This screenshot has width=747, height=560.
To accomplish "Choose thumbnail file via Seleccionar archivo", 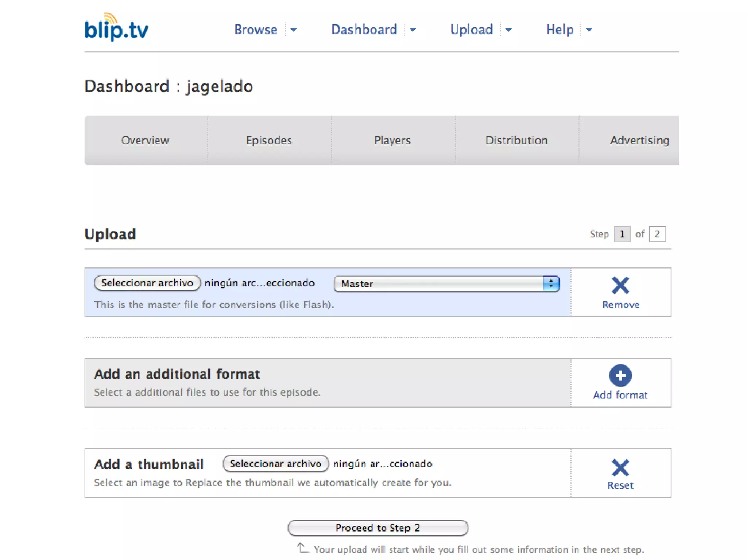I will click(x=275, y=464).
